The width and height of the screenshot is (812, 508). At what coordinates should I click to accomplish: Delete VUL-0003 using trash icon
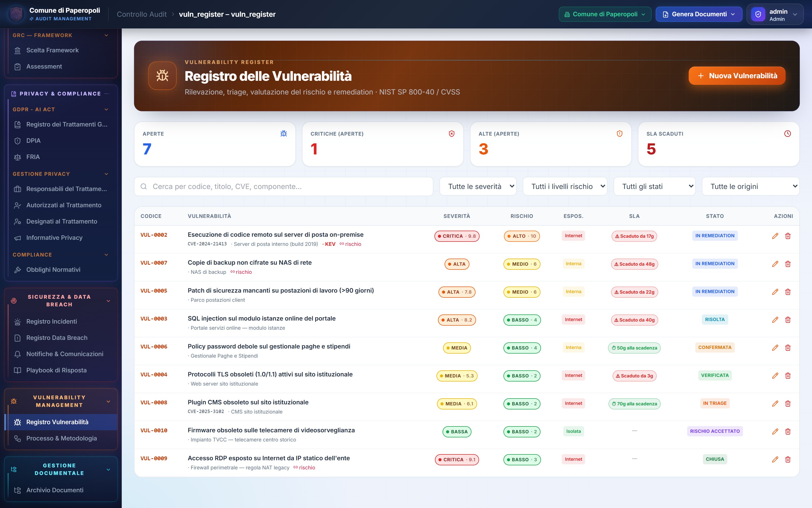tap(788, 320)
